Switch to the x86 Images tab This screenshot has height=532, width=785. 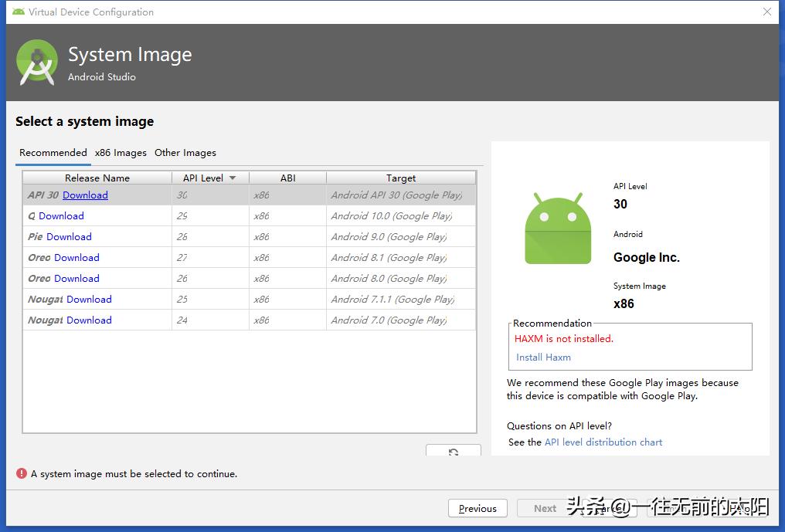tap(121, 152)
